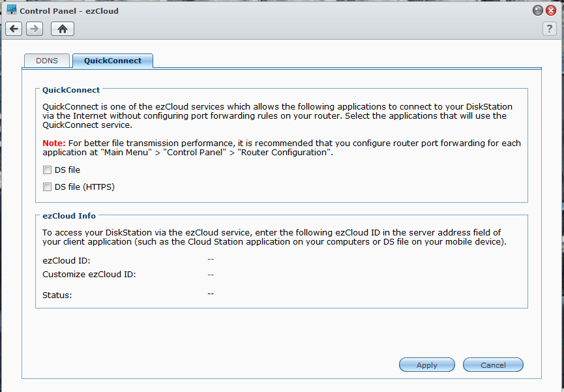Screen dimensions: 564x392
Task: Enable the DS file checkbox
Action: point(47,170)
